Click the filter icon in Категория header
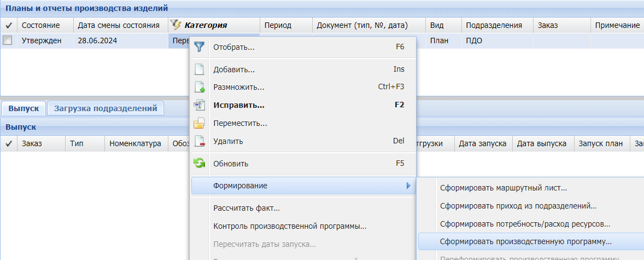This screenshot has width=644, height=260. [176, 25]
